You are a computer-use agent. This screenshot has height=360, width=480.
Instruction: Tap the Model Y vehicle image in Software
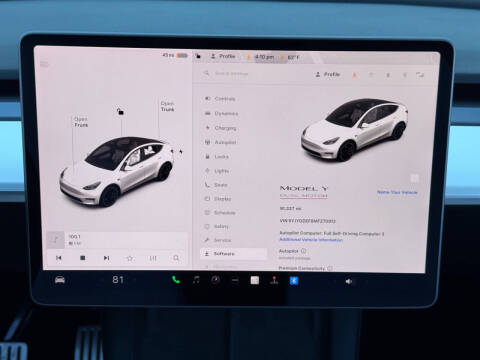click(354, 130)
